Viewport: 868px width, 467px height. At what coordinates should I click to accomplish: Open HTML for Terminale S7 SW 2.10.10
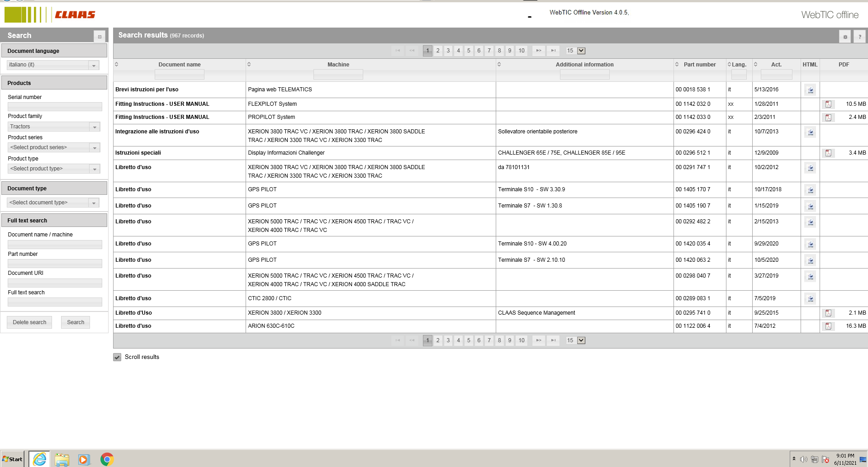tap(810, 260)
